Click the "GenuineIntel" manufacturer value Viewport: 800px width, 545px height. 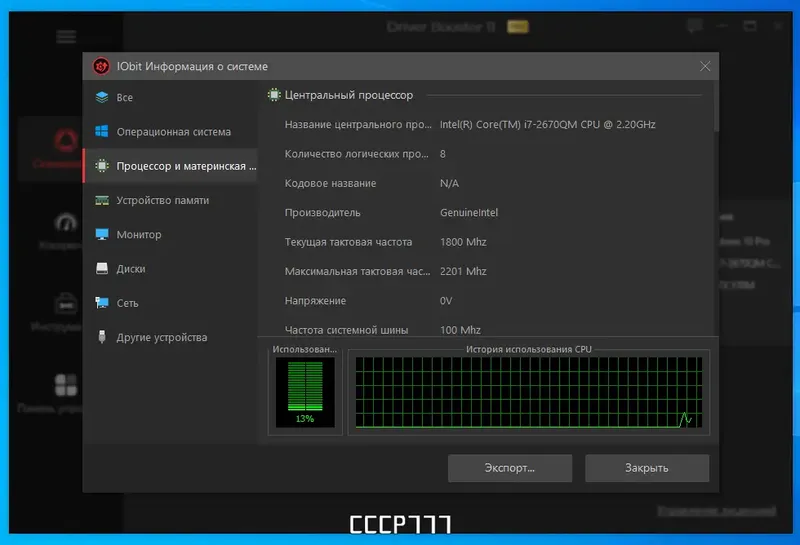[469, 213]
